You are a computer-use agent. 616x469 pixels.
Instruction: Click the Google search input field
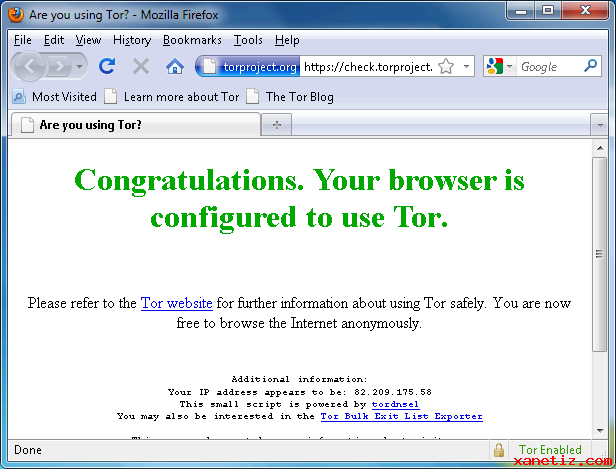coord(550,67)
